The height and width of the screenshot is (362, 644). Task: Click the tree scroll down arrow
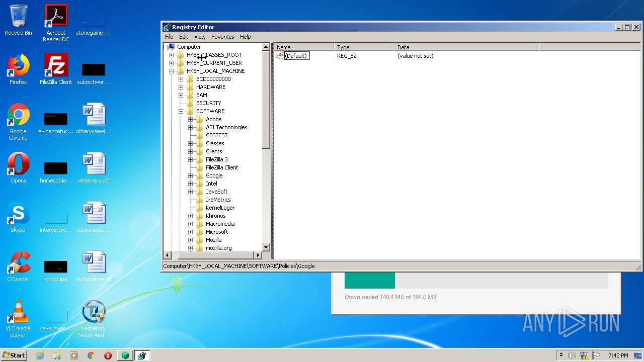(x=266, y=247)
